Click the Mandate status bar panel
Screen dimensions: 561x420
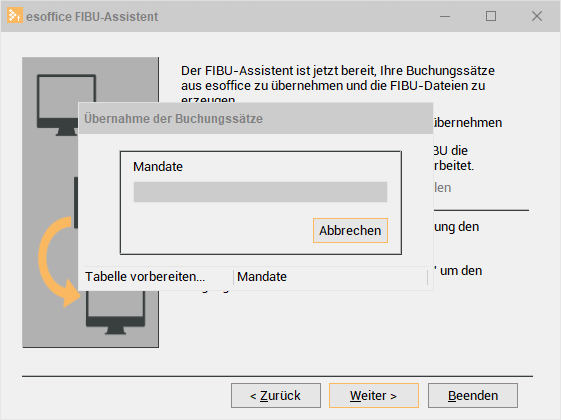click(331, 277)
